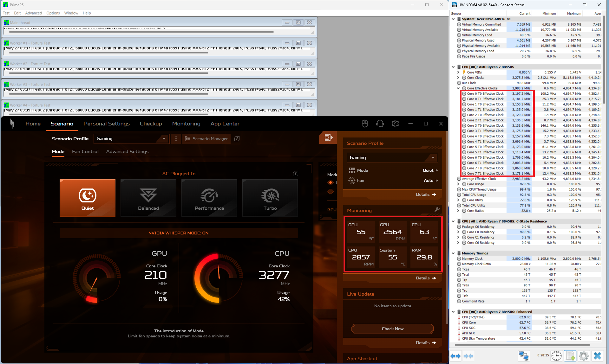Click Prime95 title bar app icon

[6, 5]
